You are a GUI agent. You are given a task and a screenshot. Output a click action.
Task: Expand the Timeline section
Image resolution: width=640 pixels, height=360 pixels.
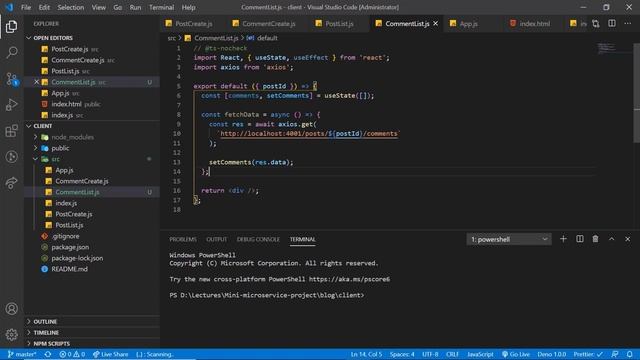[92, 333]
